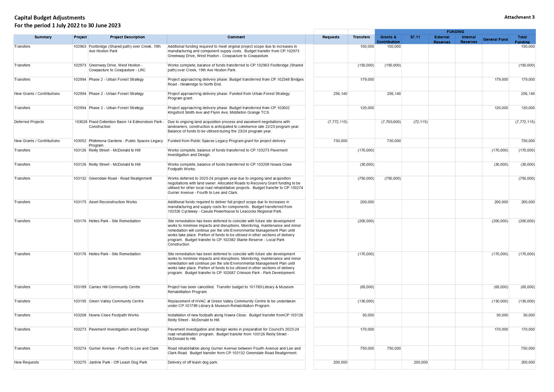This screenshot has width=554, height=392.
Task: Click project number 103208
Action: (x=80, y=315)
